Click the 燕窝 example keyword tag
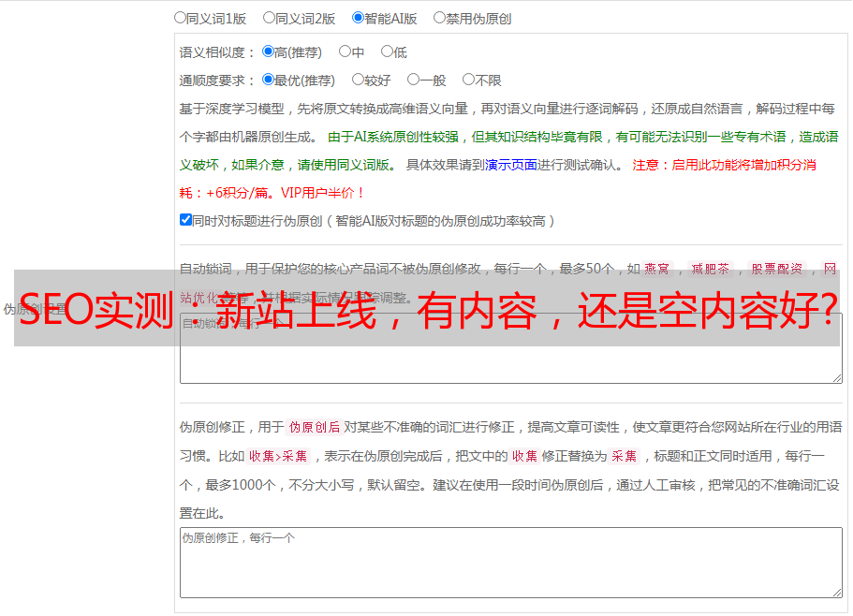 pyautogui.click(x=656, y=269)
